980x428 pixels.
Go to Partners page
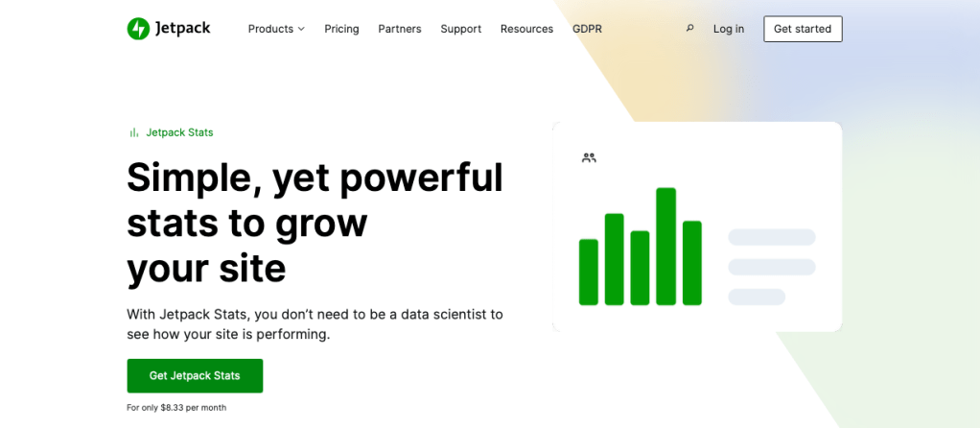coord(399,29)
